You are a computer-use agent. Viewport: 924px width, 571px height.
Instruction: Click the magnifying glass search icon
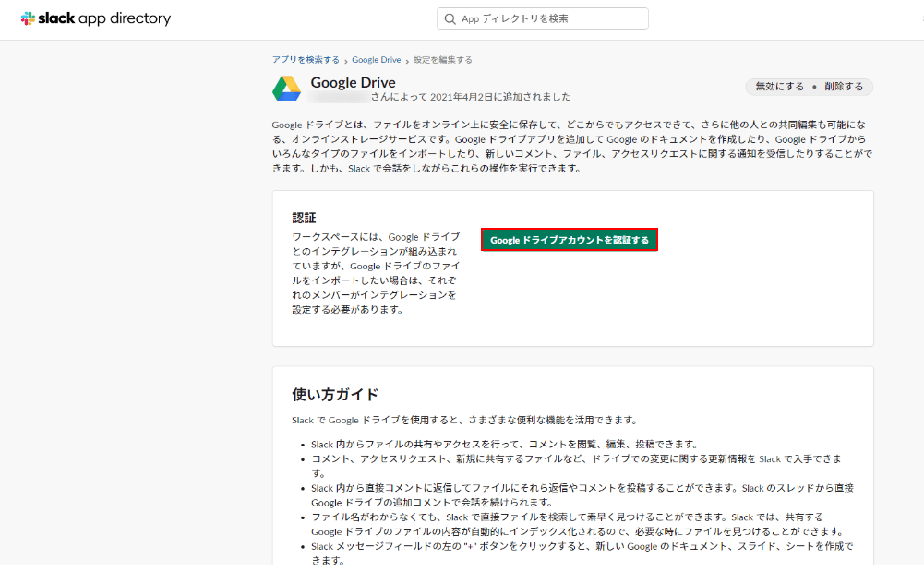[450, 18]
